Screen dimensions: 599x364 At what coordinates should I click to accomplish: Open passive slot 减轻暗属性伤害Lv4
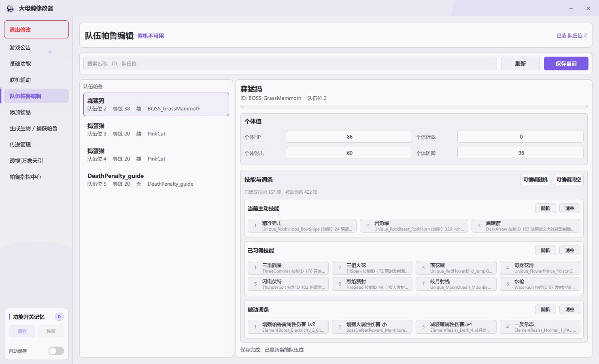click(x=456, y=327)
